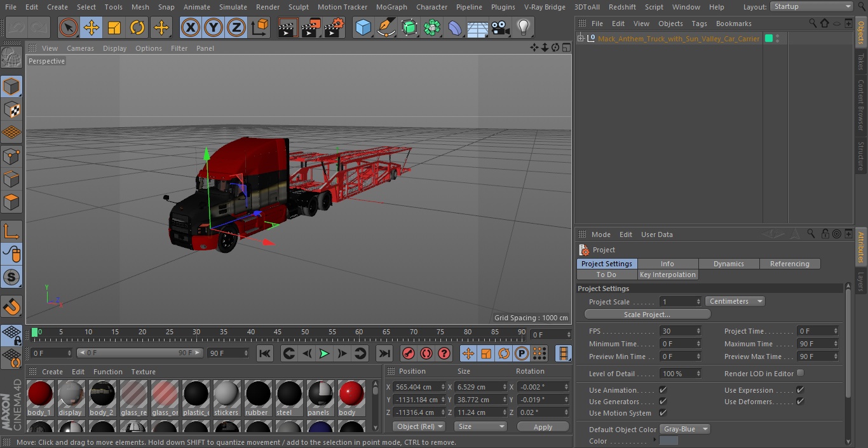Enable Render LOD in Editor checkbox
This screenshot has width=868, height=448.
coord(800,373)
